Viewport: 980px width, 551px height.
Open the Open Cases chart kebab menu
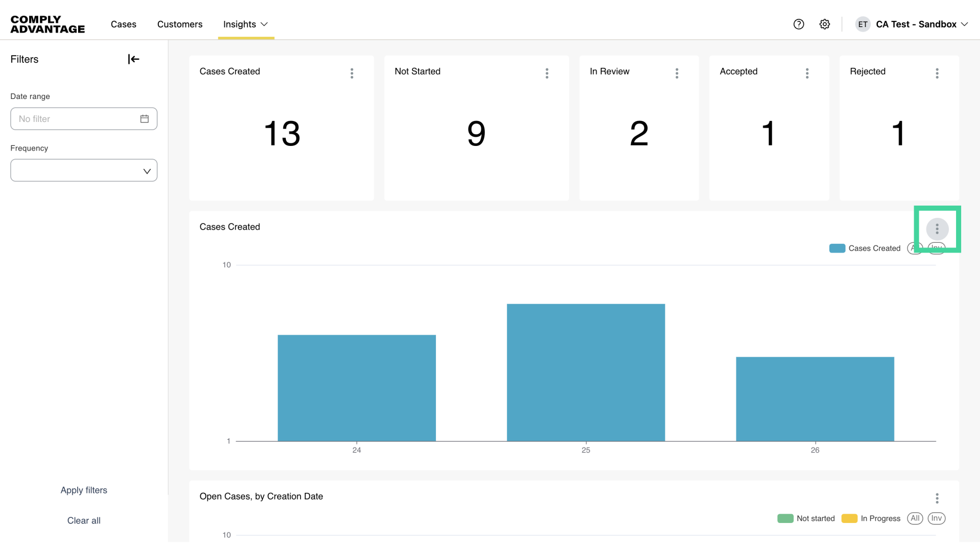(937, 498)
